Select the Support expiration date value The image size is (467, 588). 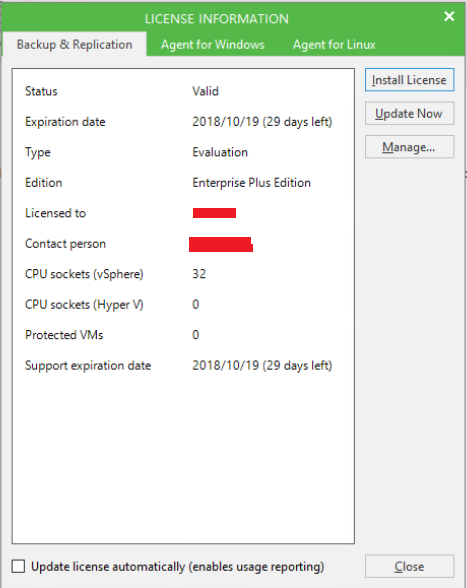pyautogui.click(x=262, y=366)
